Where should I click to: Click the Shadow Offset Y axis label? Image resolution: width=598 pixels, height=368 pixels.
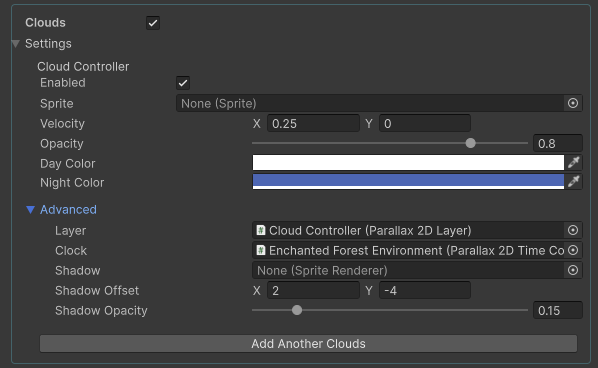click(369, 291)
